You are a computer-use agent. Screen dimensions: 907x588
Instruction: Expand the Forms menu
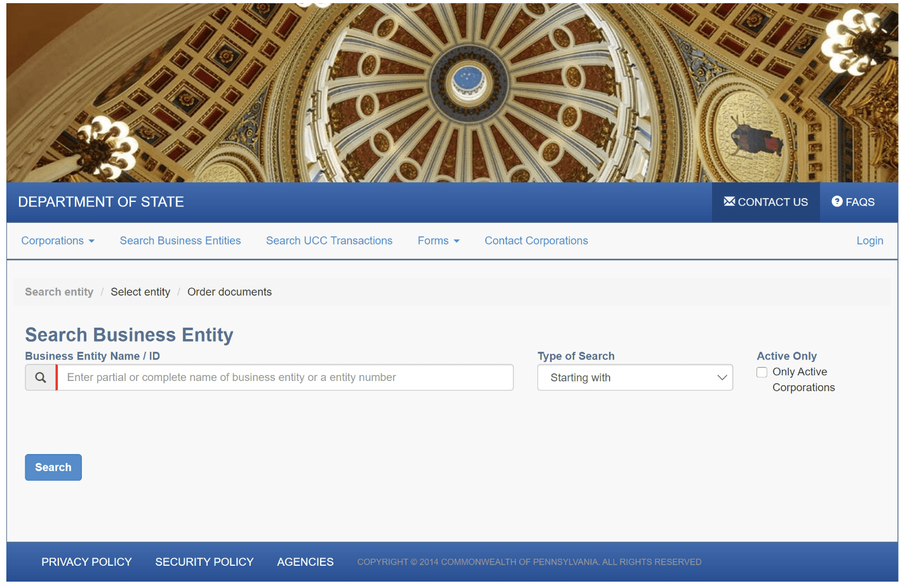438,241
